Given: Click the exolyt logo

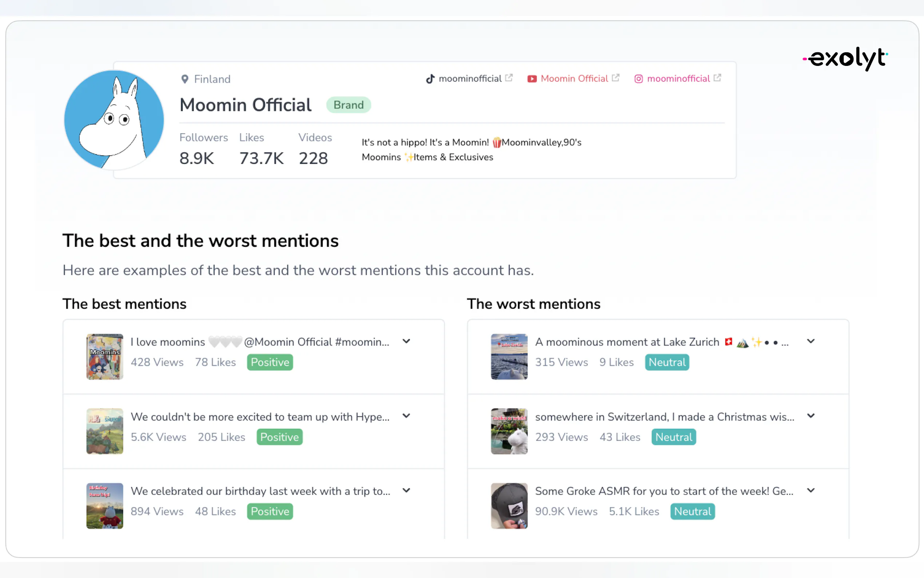Looking at the screenshot, I should [x=845, y=59].
